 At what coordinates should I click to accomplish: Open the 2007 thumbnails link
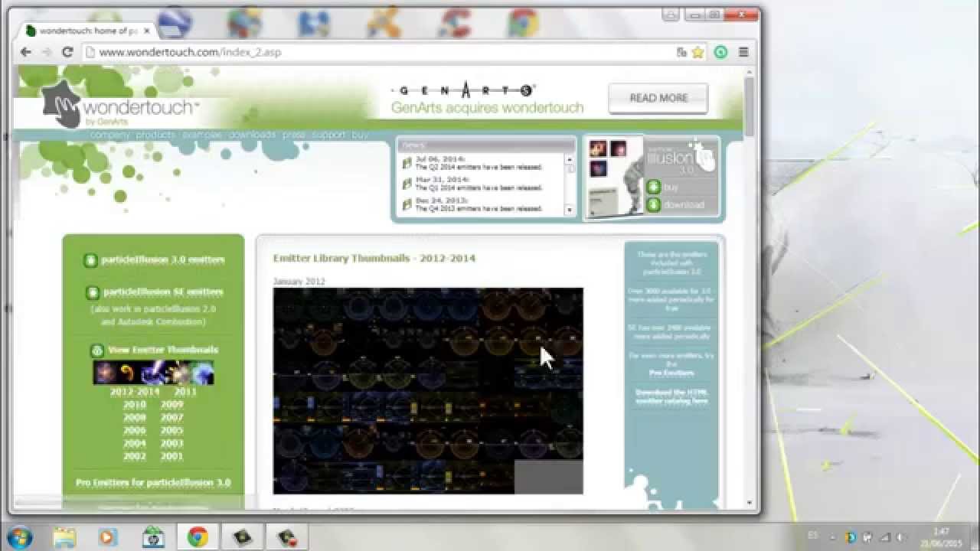tap(172, 418)
